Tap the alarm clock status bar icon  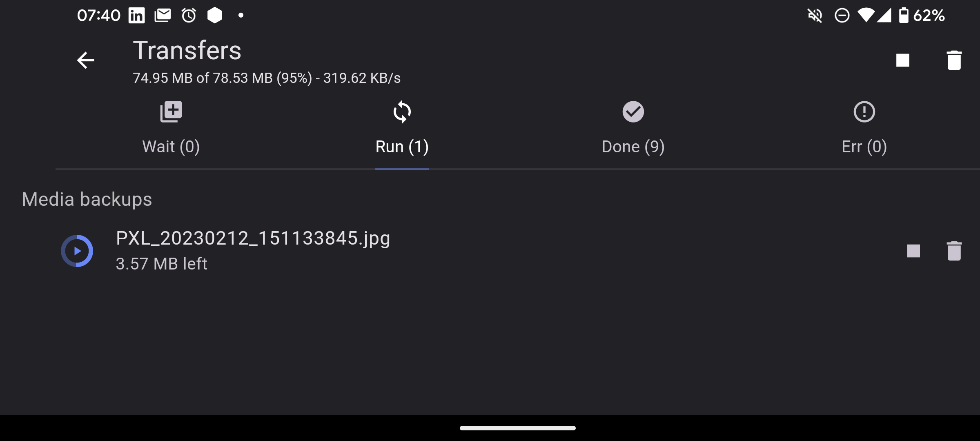189,16
